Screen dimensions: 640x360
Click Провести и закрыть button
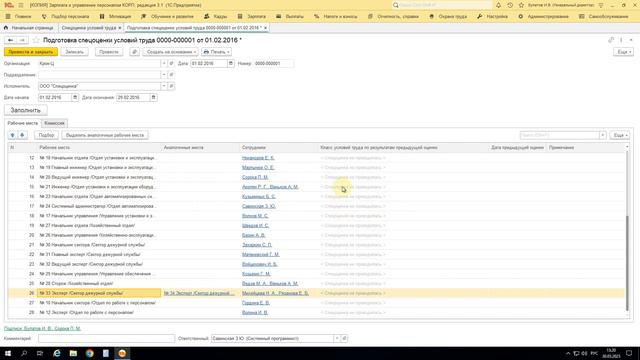tap(31, 52)
